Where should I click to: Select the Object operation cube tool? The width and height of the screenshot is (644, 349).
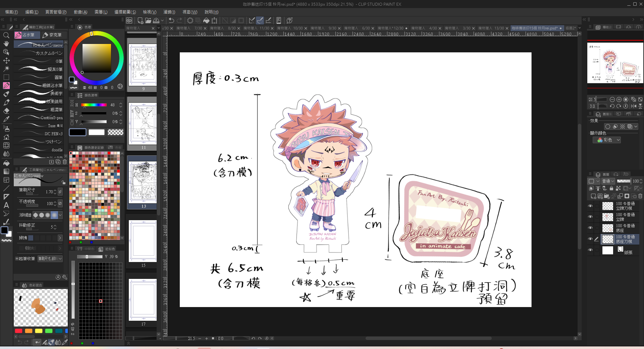pos(6,52)
